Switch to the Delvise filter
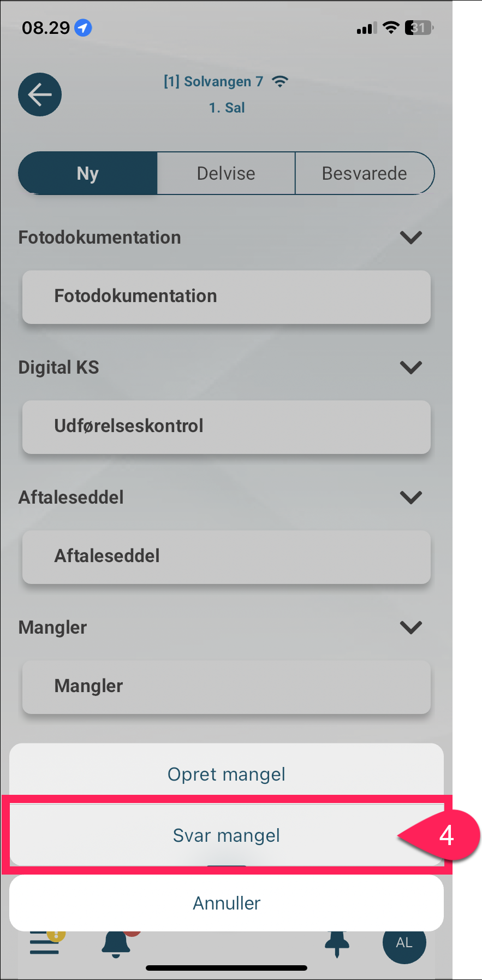This screenshot has height=980, width=482. pos(226,173)
